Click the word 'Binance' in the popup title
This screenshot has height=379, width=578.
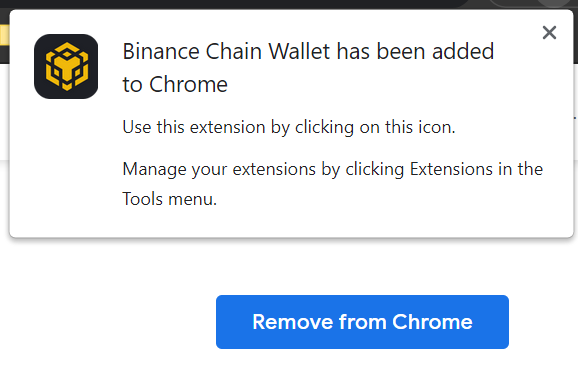[161, 51]
